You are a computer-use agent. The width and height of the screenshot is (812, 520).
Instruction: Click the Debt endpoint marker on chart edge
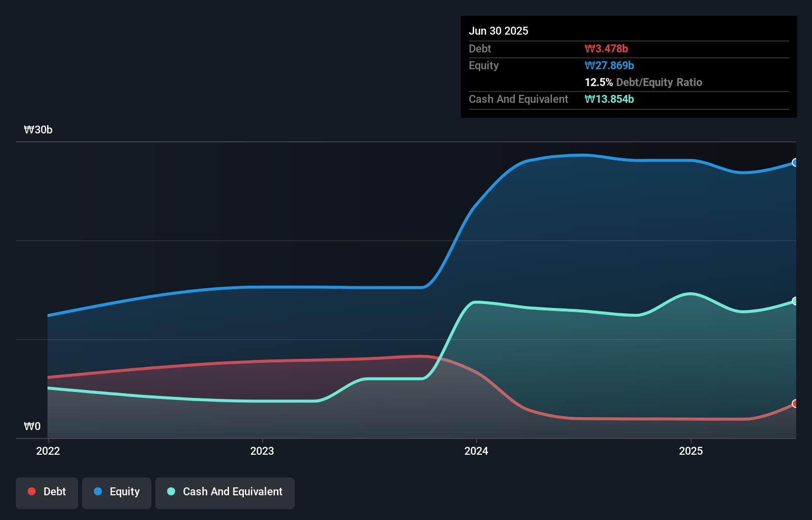pos(795,404)
